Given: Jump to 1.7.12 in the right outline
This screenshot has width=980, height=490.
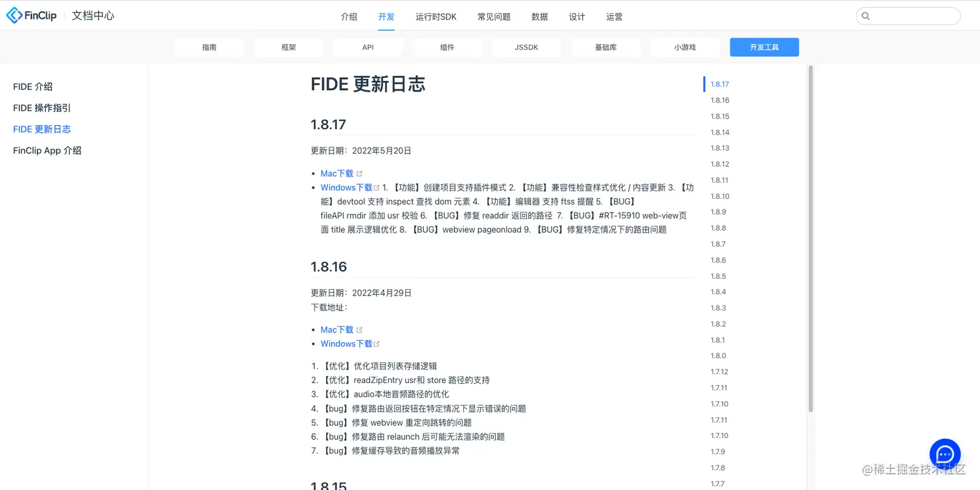Looking at the screenshot, I should coord(719,372).
